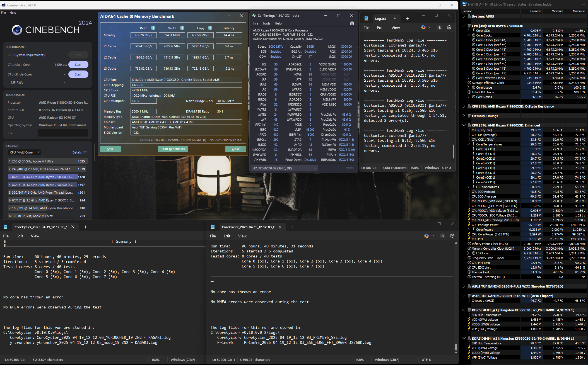Click the vertical scrollbar in the Prime95 log Notepad
Image resolution: width=588 pixels, height=365 pixels.
[x=456, y=347]
